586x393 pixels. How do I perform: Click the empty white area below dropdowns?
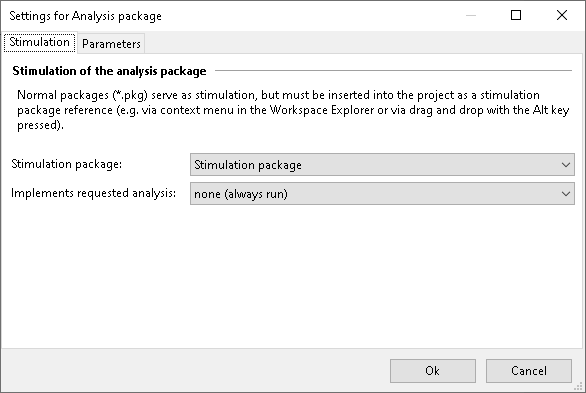(293, 276)
